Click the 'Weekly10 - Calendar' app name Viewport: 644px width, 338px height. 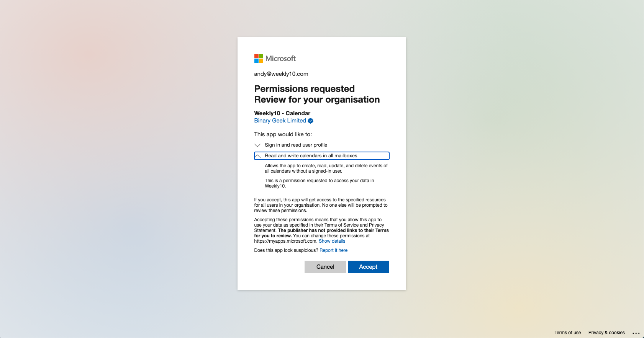(282, 113)
